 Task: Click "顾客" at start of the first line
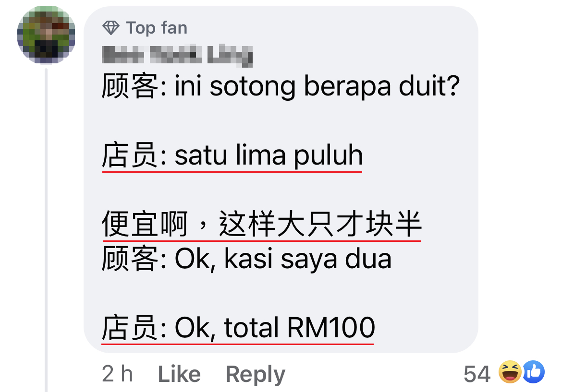pos(129,86)
